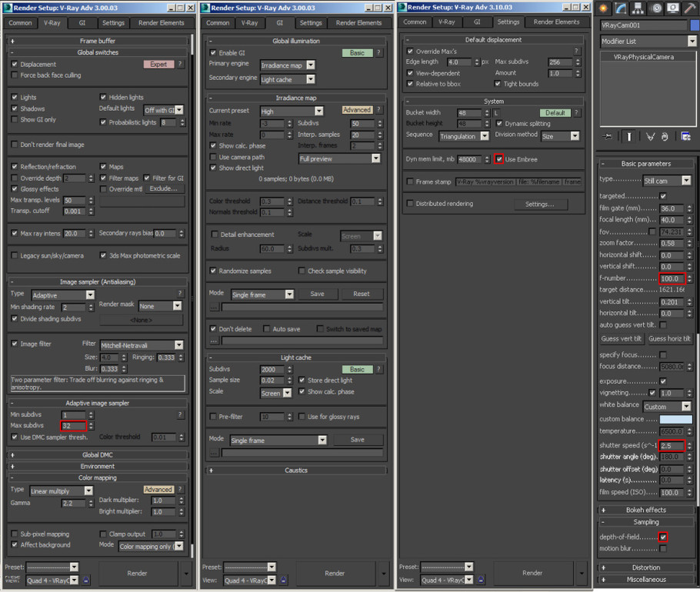
Task: Toggle Hidden lights checkbox
Action: (x=103, y=97)
